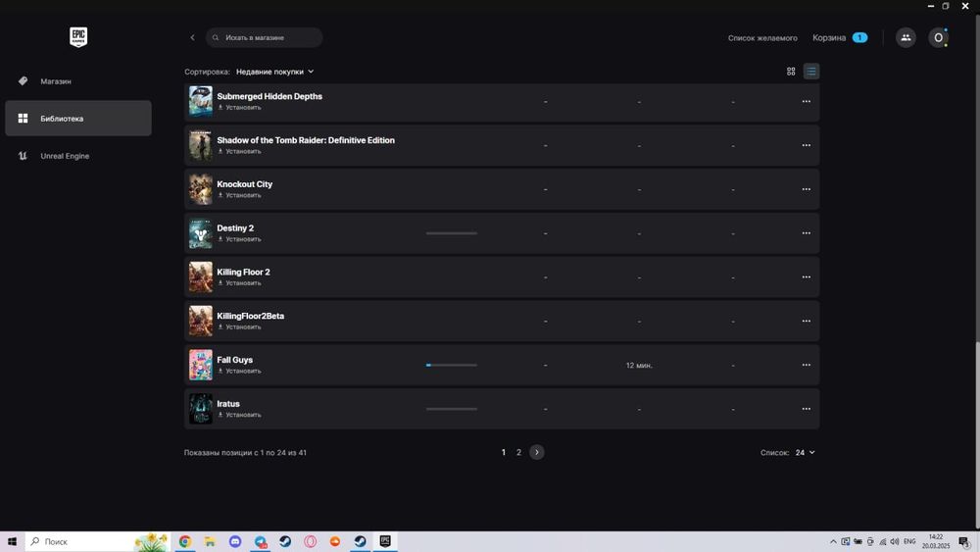Select Библиотека in the sidebar
980x552 pixels.
pos(78,119)
